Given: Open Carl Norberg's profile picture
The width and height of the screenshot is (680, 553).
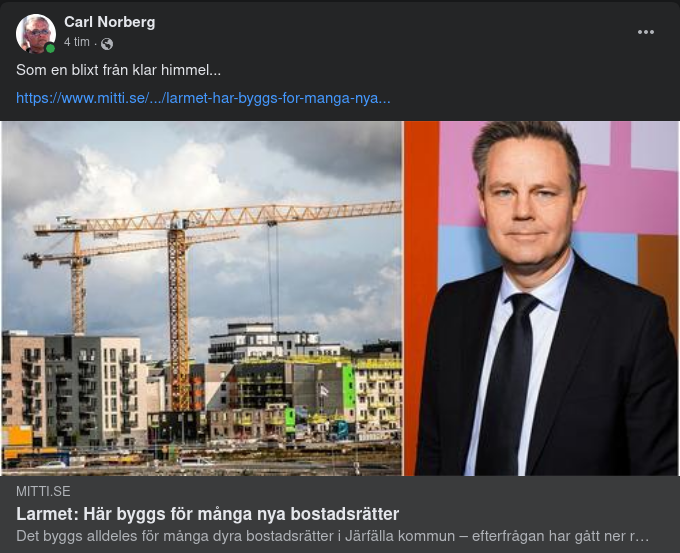Looking at the screenshot, I should (x=36, y=33).
